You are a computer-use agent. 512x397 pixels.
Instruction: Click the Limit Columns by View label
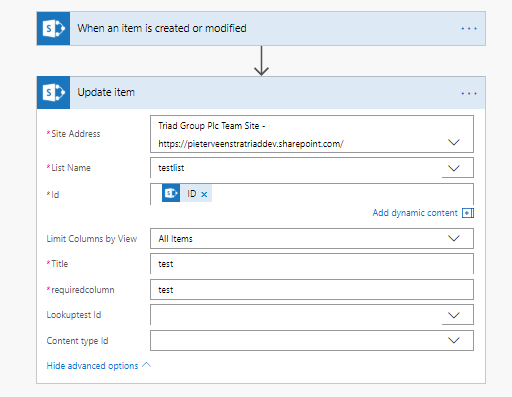[x=92, y=239]
